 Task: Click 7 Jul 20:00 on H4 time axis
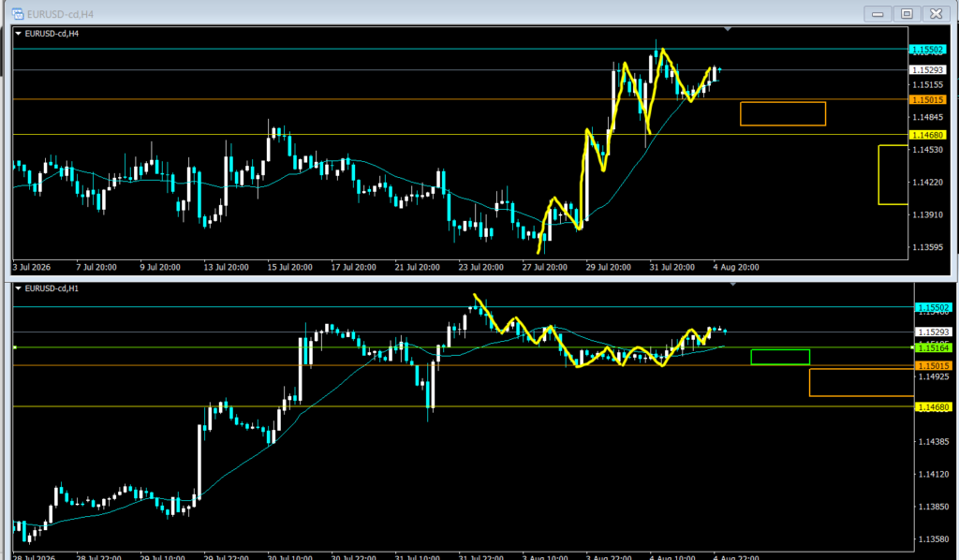pyautogui.click(x=96, y=267)
